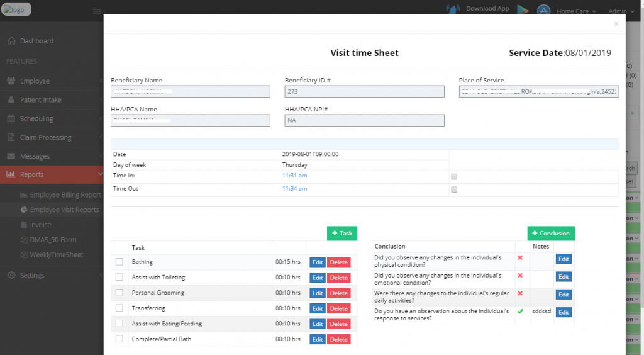This screenshot has height=355, width=644.
Task: Delete the Transferring task
Action: pyautogui.click(x=339, y=308)
